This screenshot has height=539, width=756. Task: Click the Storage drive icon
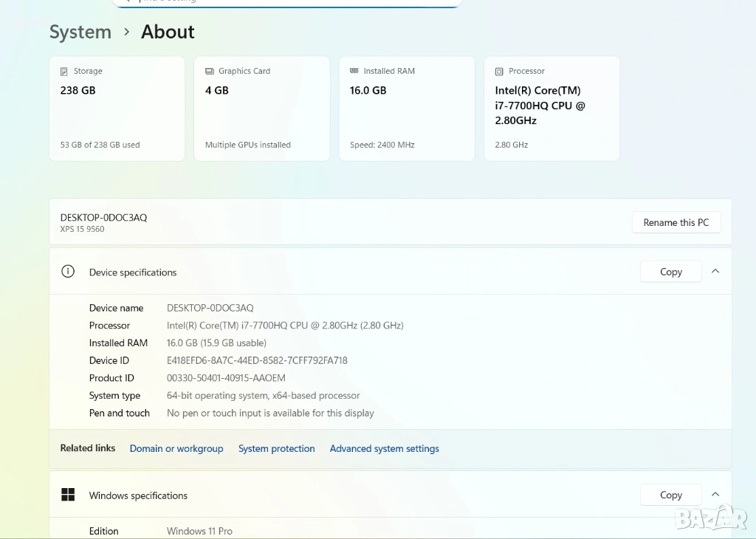click(64, 72)
